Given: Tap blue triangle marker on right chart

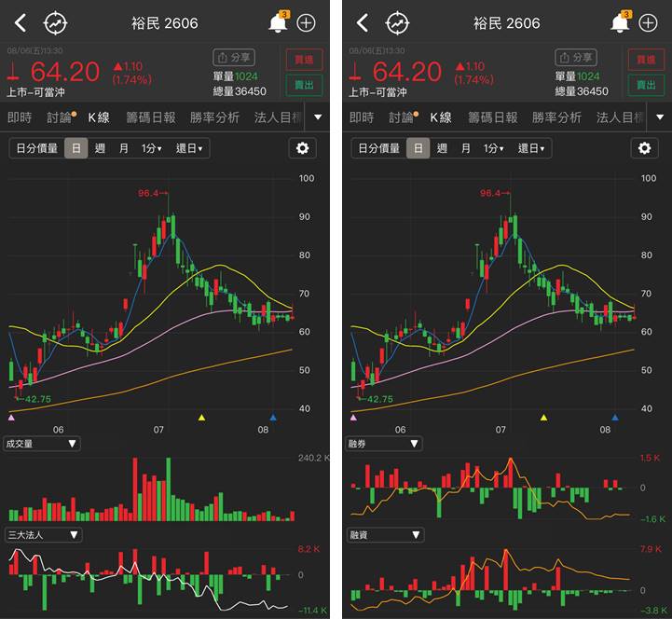Looking at the screenshot, I should pyautogui.click(x=615, y=417).
